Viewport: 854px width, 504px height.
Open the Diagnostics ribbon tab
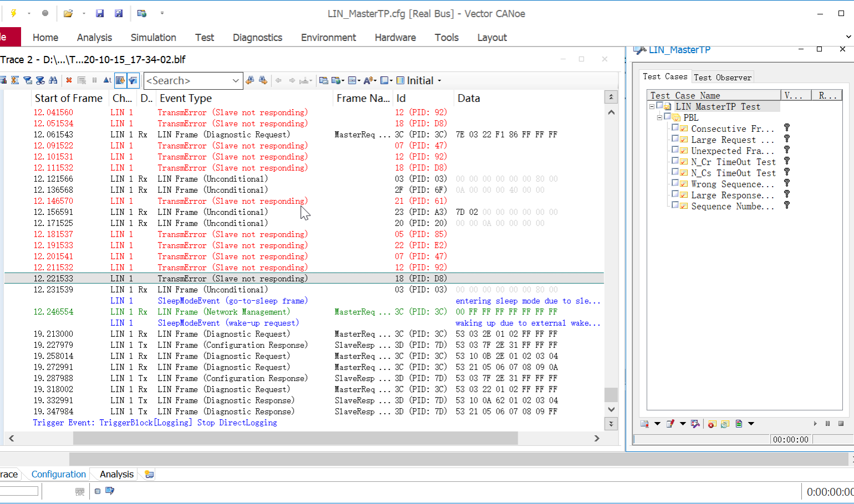click(x=258, y=38)
